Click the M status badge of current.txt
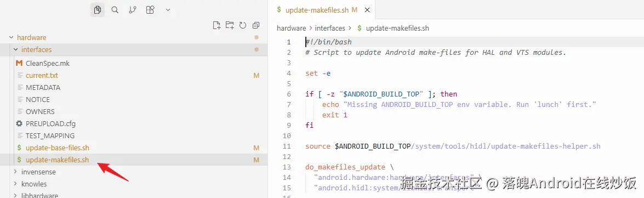 pos(257,76)
